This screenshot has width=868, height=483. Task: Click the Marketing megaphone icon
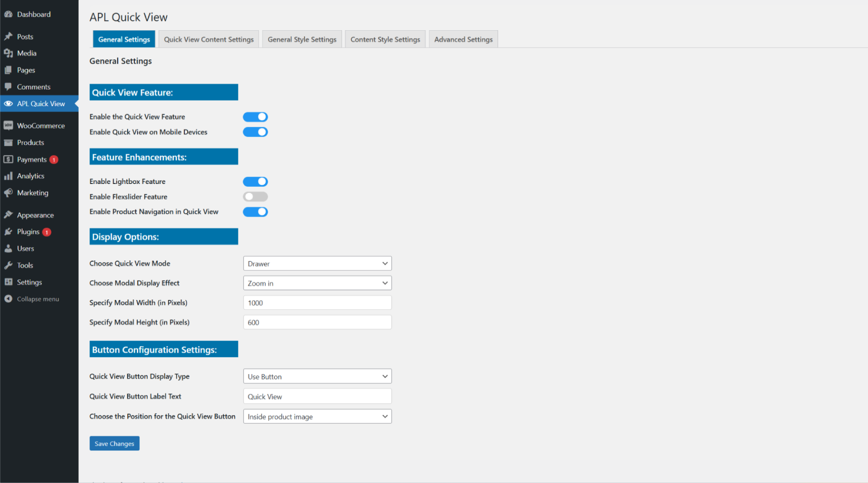8,192
